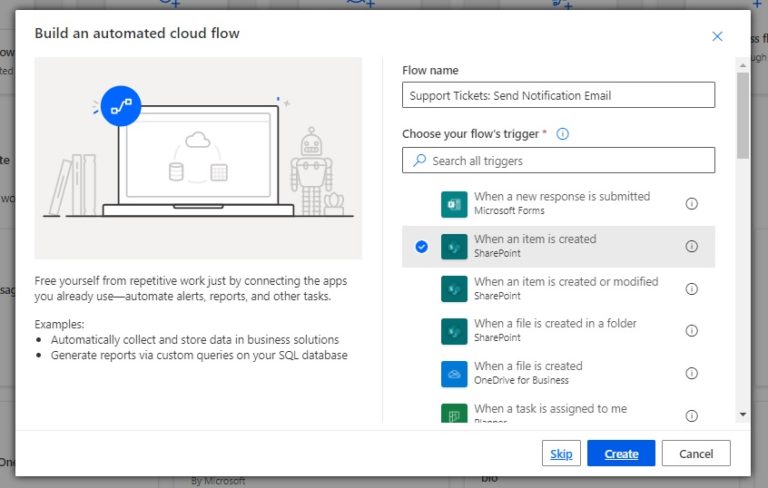The width and height of the screenshot is (768, 488).
Task: Click the Create button
Action: click(x=621, y=454)
